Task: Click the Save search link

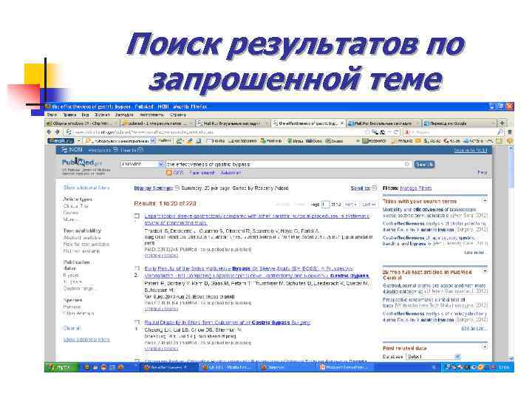Action: [x=202, y=173]
